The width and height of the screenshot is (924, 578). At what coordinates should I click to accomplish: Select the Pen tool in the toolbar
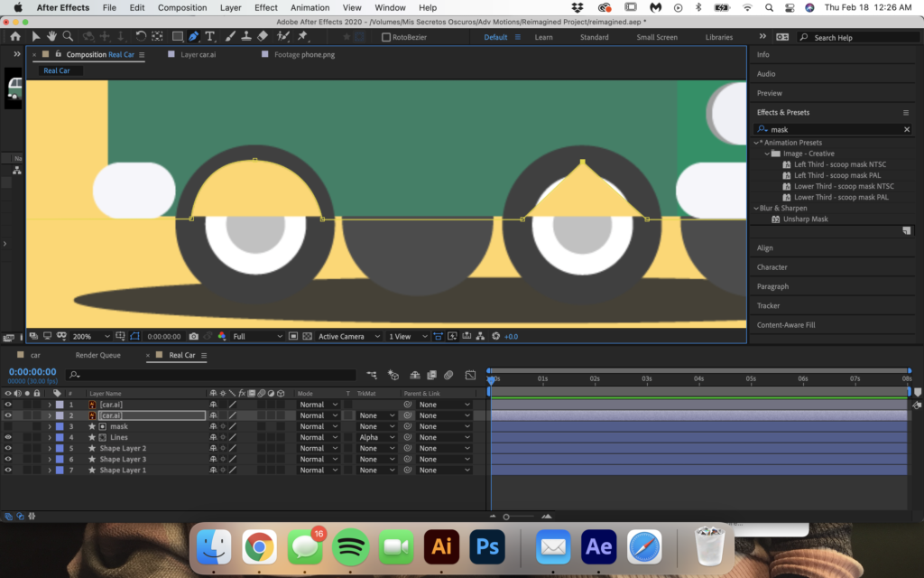(x=194, y=37)
